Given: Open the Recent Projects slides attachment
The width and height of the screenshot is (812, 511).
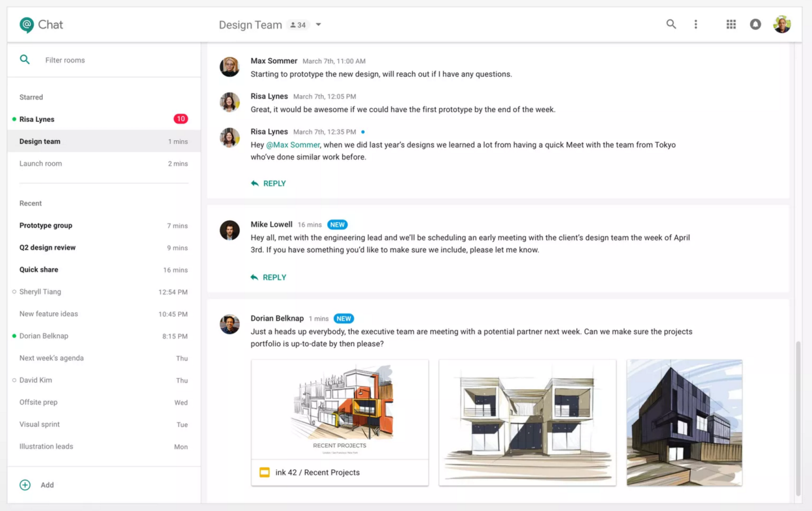Looking at the screenshot, I should coord(339,423).
